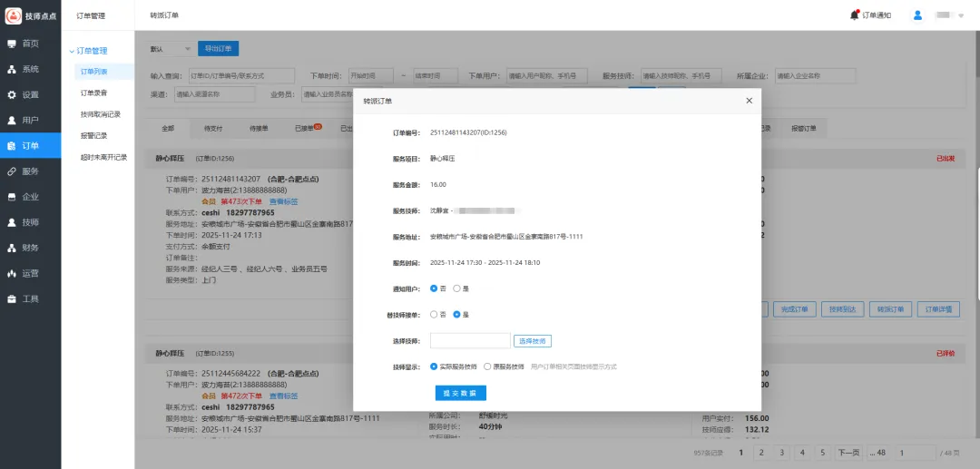Click the 选择技师 text input field
This screenshot has width=980, height=469.
point(469,341)
